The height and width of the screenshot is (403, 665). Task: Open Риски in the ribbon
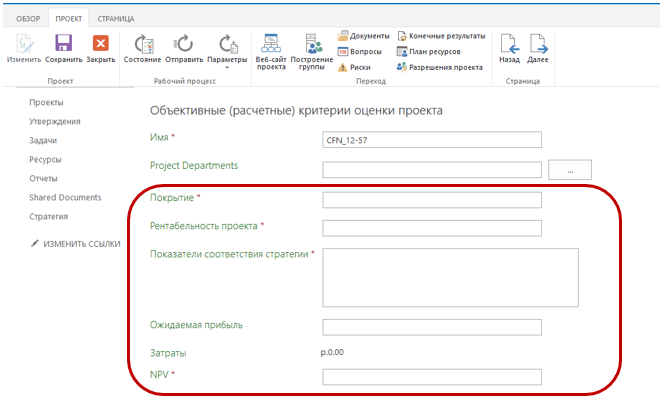tap(354, 67)
